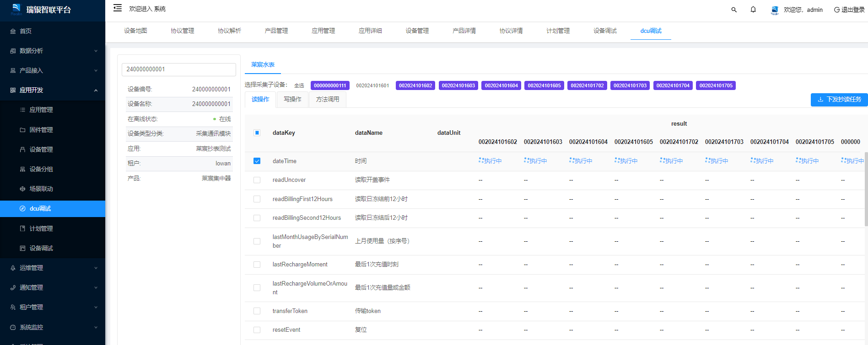
Task: Switch to the 设备地图 tab
Action: (x=135, y=31)
